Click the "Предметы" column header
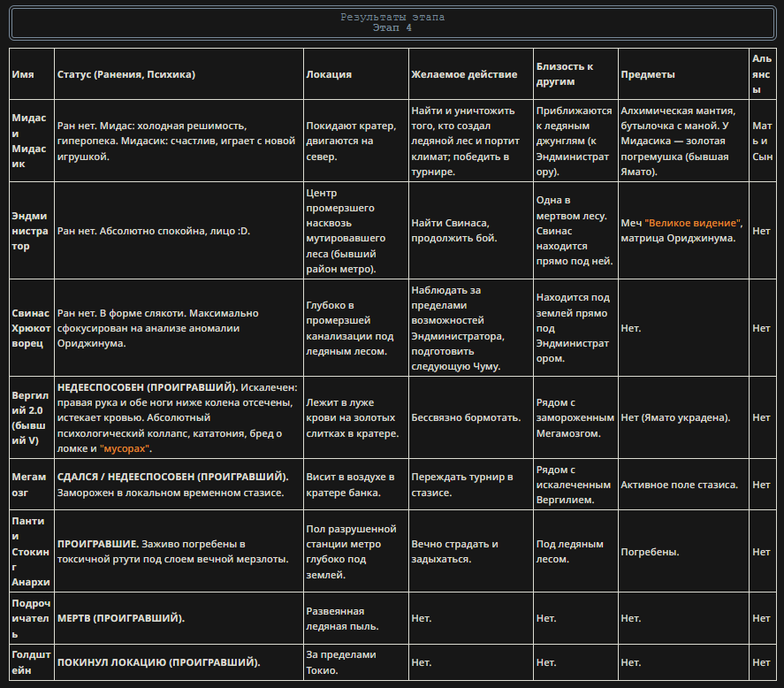 pos(648,74)
